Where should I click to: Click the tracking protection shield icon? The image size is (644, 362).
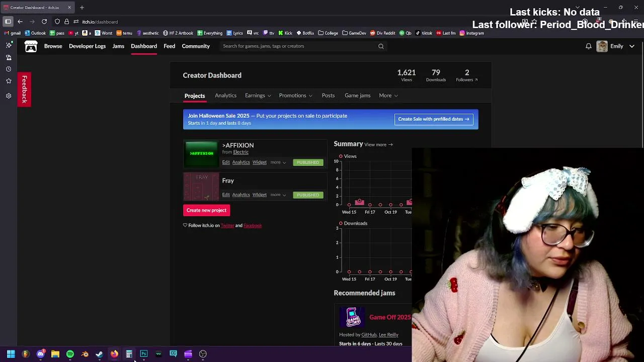pos(57,22)
